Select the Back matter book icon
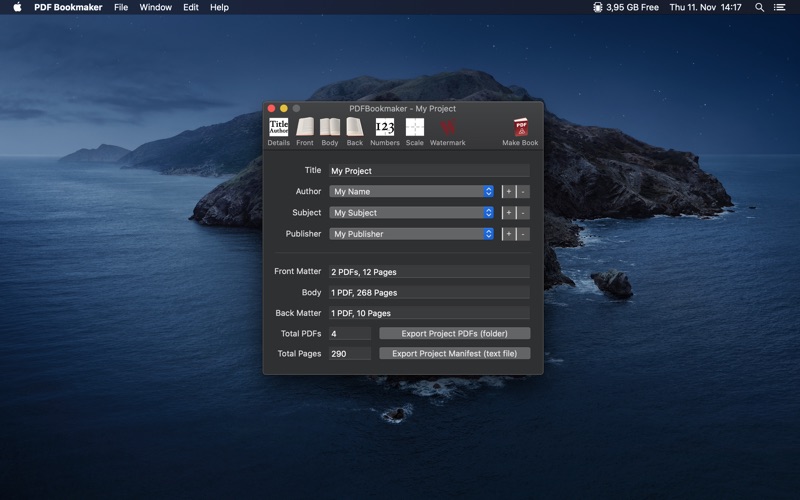The image size is (800, 500). (355, 132)
